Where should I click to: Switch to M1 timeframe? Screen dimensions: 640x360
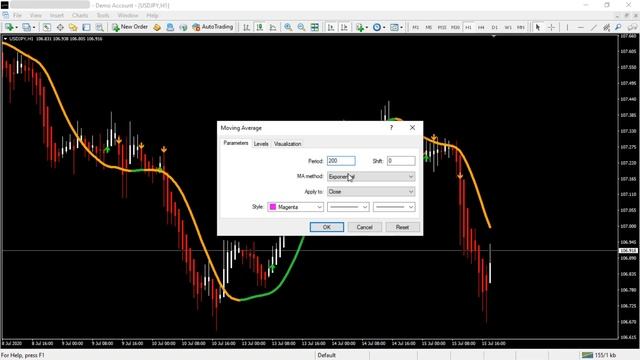click(x=416, y=27)
